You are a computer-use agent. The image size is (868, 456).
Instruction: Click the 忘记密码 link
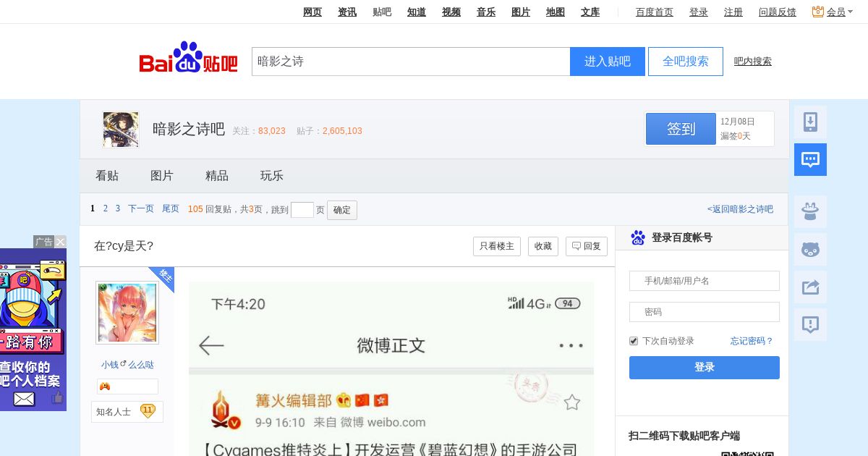752,341
